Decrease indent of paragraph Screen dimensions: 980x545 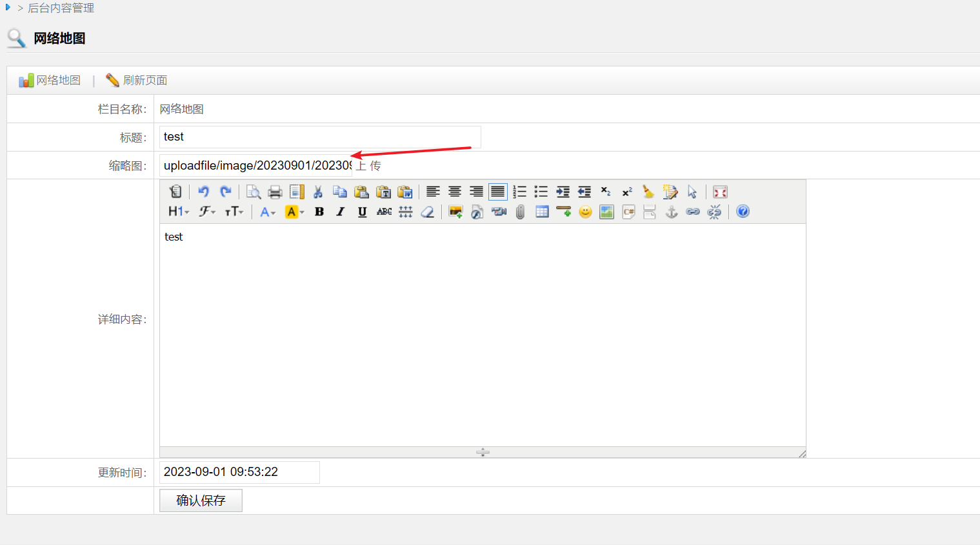[x=585, y=192]
